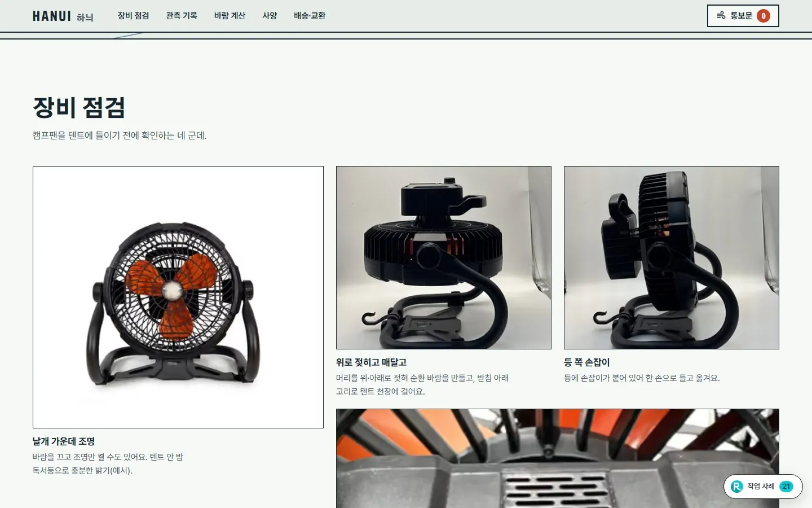
Task: Click the 날개 가운데 조명 caption title
Action: 64,441
